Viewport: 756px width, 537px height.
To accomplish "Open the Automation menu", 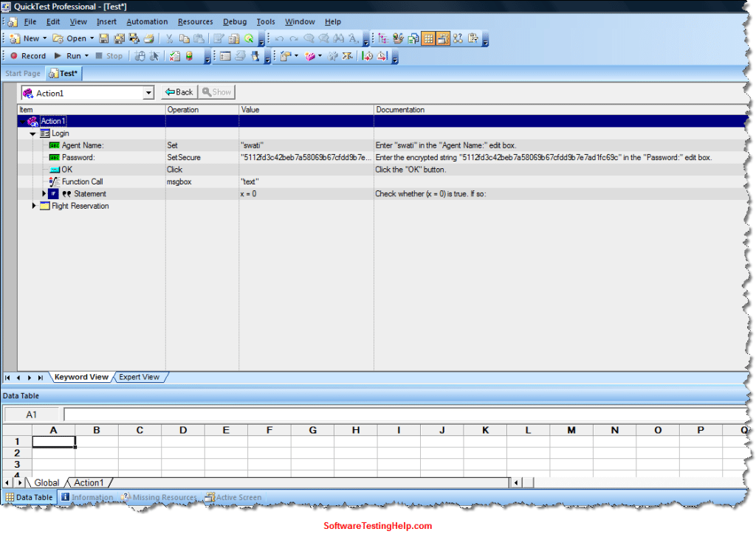I will pos(146,21).
